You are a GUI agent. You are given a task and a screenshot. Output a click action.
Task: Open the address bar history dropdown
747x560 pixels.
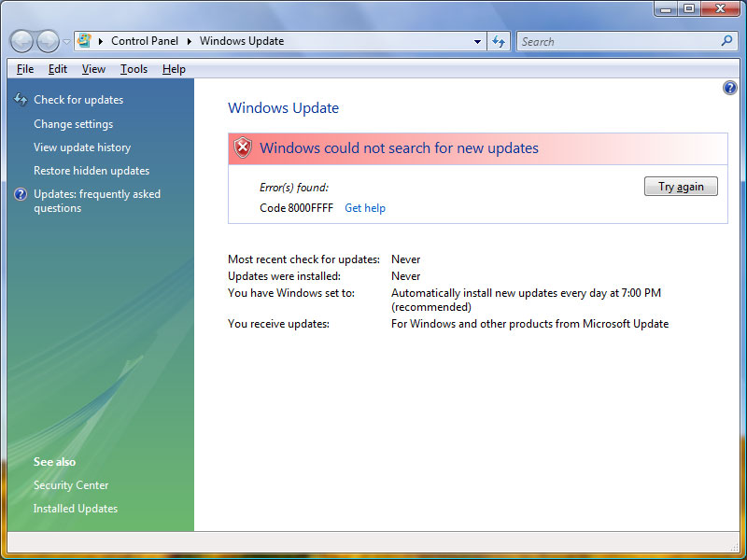(x=477, y=42)
